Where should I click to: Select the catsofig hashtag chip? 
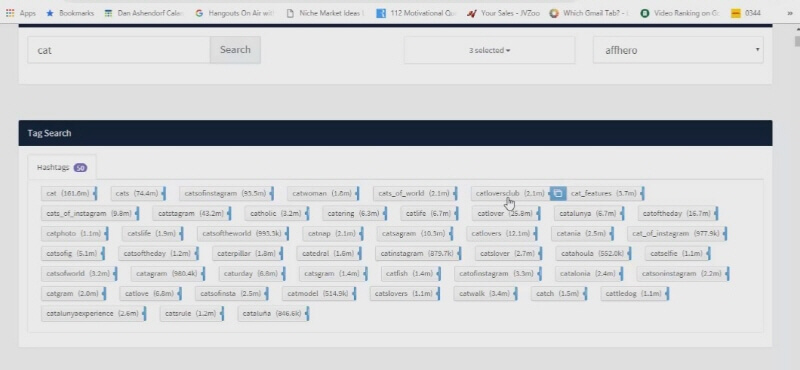coord(73,253)
